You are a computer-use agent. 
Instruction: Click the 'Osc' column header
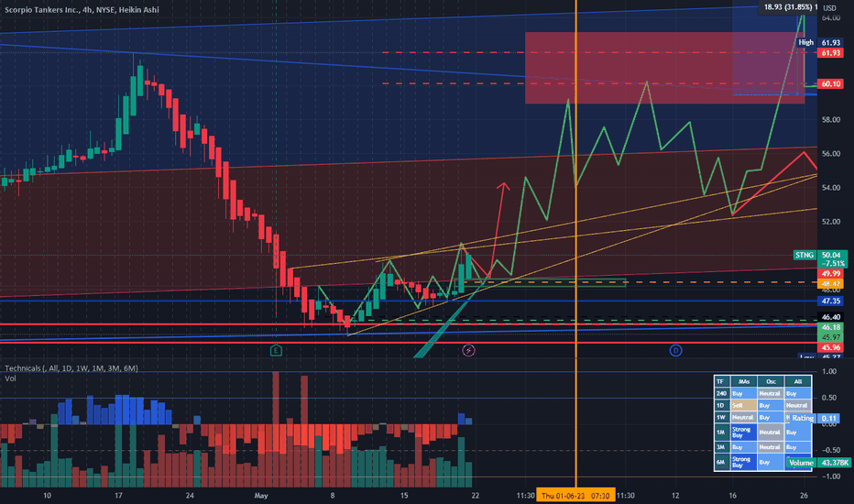coord(771,381)
